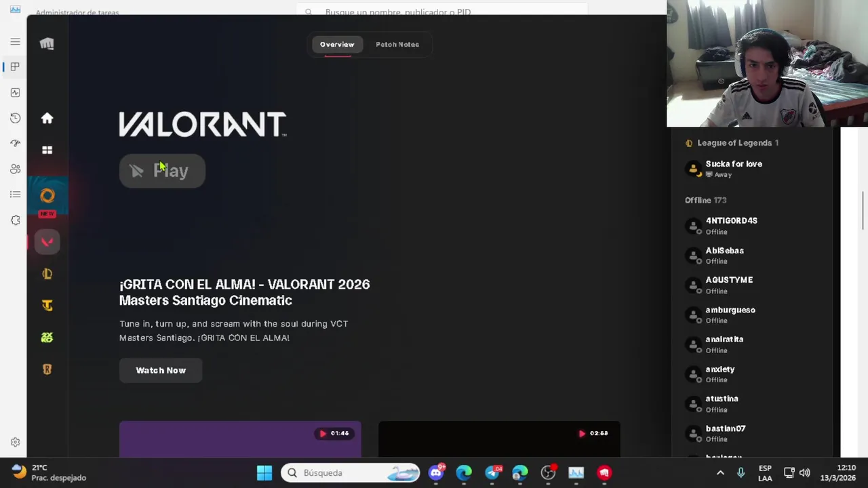
Task: Click the Task Manager search field
Action: click(442, 12)
